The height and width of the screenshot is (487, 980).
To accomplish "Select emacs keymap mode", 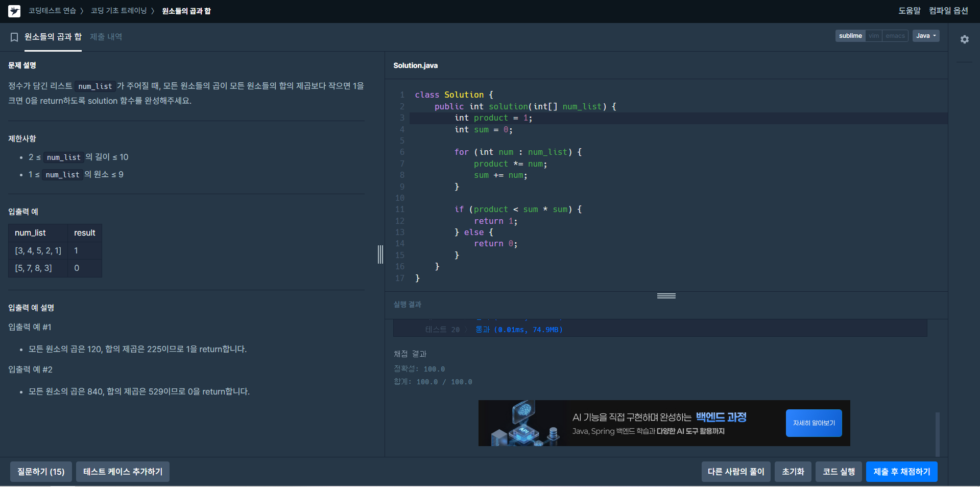I will pyautogui.click(x=895, y=36).
